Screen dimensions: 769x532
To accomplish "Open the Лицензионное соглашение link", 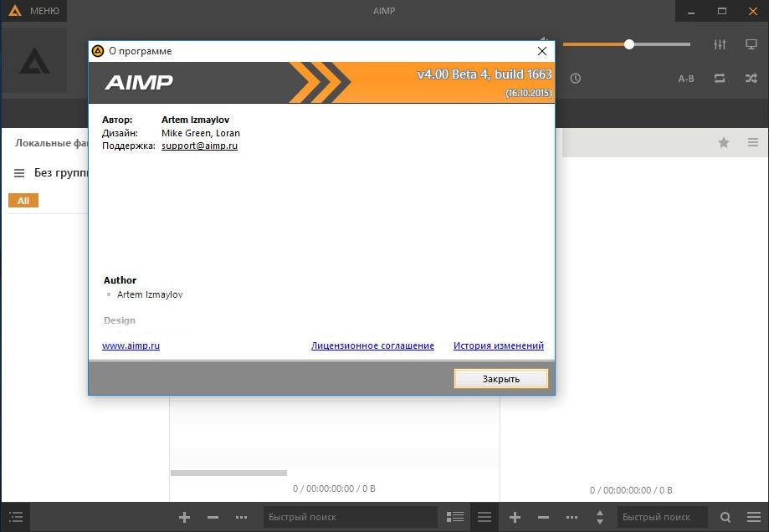I will 372,345.
